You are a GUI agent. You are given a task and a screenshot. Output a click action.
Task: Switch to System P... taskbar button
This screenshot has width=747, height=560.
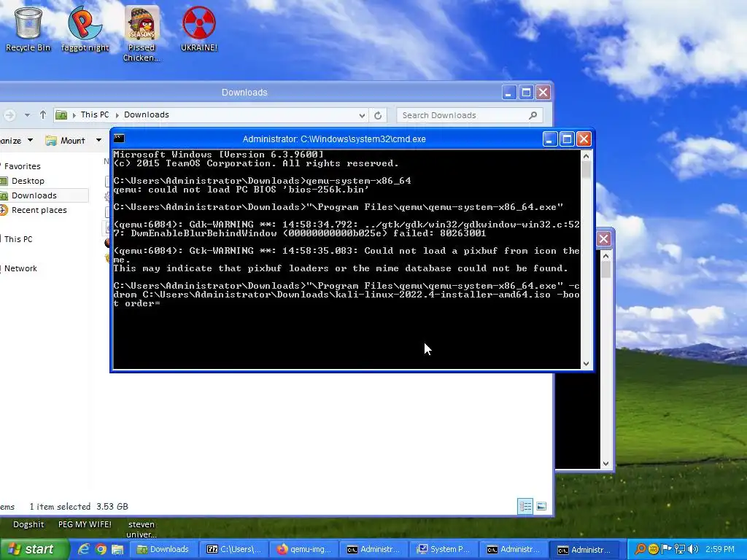[x=444, y=549]
